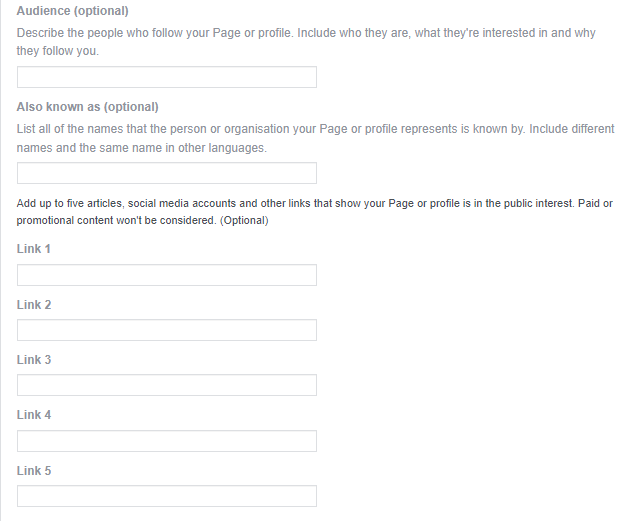Select the "Link 2" label
Image resolution: width=627 pixels, height=521 pixels.
pos(34,304)
